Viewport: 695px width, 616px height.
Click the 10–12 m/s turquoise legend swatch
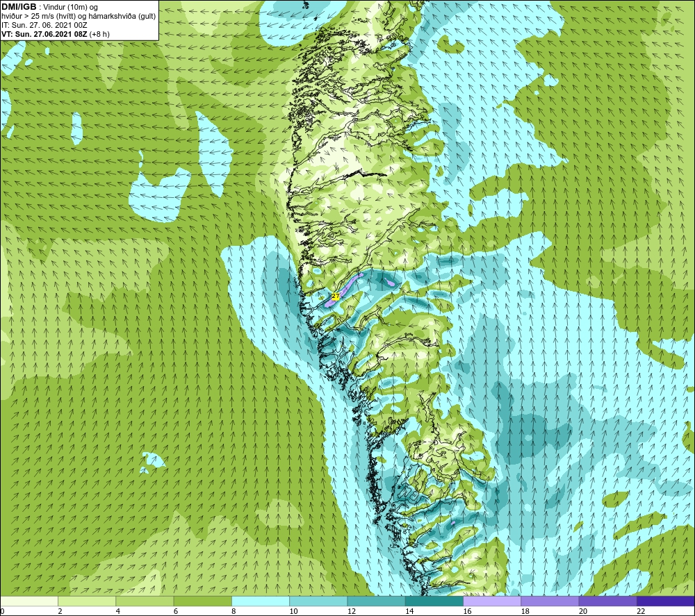pyautogui.click(x=318, y=601)
